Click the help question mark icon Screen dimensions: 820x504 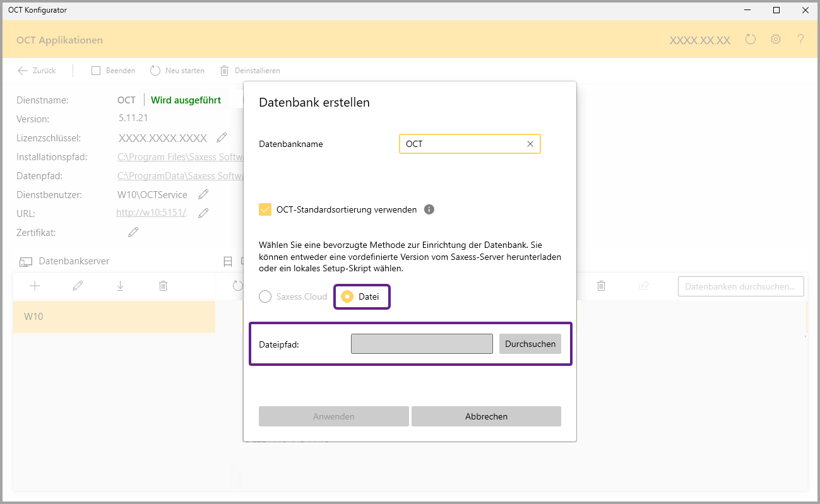coord(801,40)
